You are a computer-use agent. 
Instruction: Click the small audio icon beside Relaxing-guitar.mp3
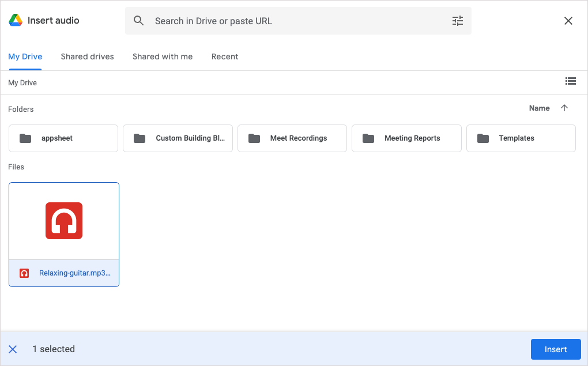24,273
